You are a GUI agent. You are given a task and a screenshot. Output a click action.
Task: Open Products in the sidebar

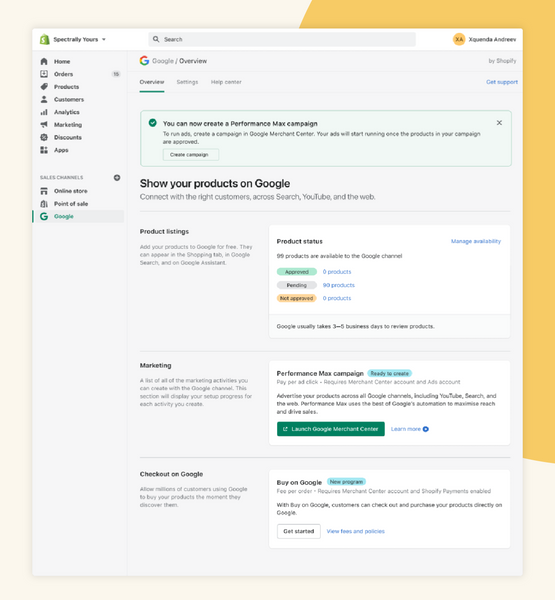(x=66, y=86)
